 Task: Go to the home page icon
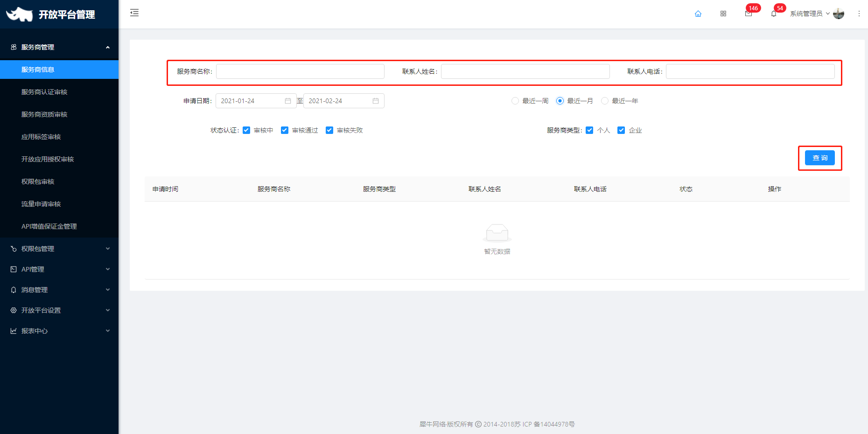click(x=698, y=14)
